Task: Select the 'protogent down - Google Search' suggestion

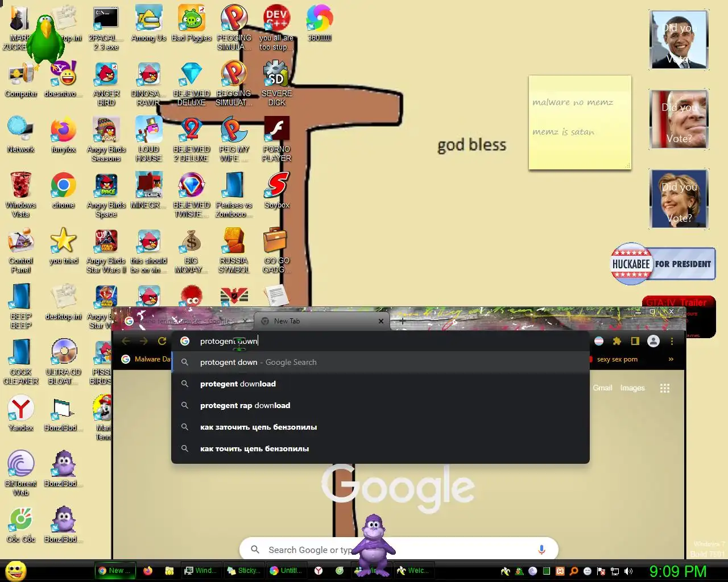Action: (380, 362)
